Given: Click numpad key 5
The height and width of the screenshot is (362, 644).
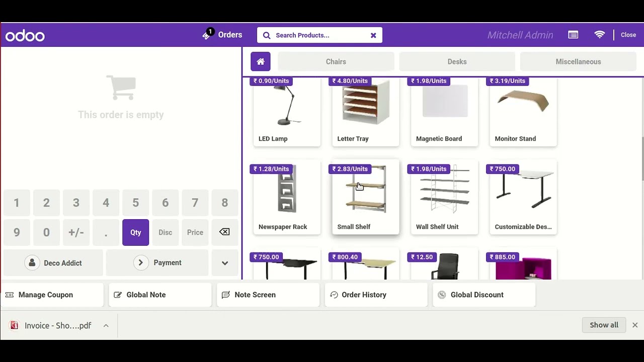Looking at the screenshot, I should [136, 203].
